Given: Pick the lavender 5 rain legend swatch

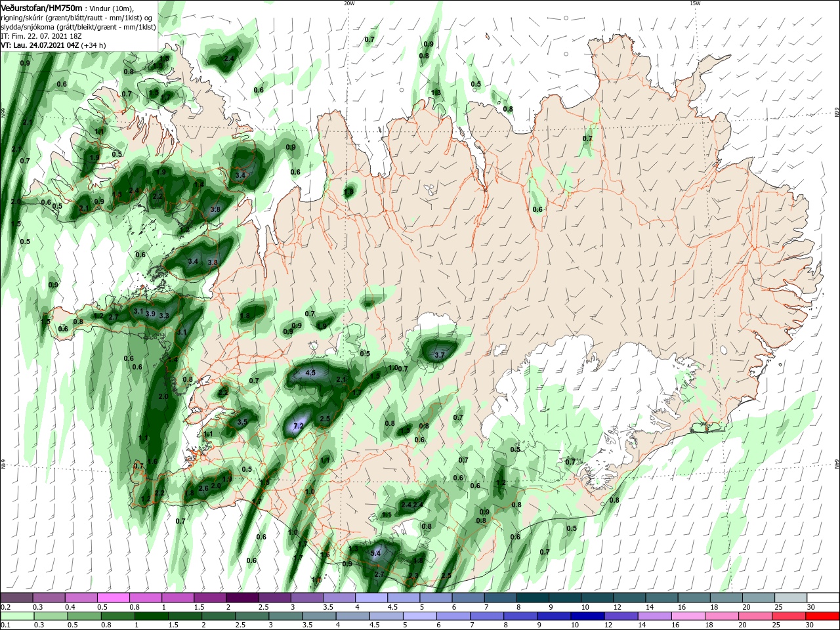Looking at the screenshot, I should pos(419,616).
